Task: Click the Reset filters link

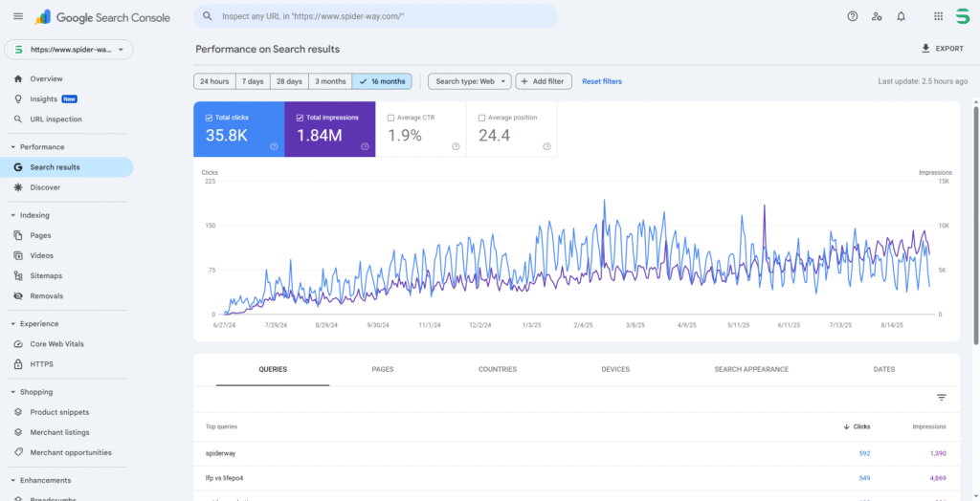Action: (x=601, y=81)
